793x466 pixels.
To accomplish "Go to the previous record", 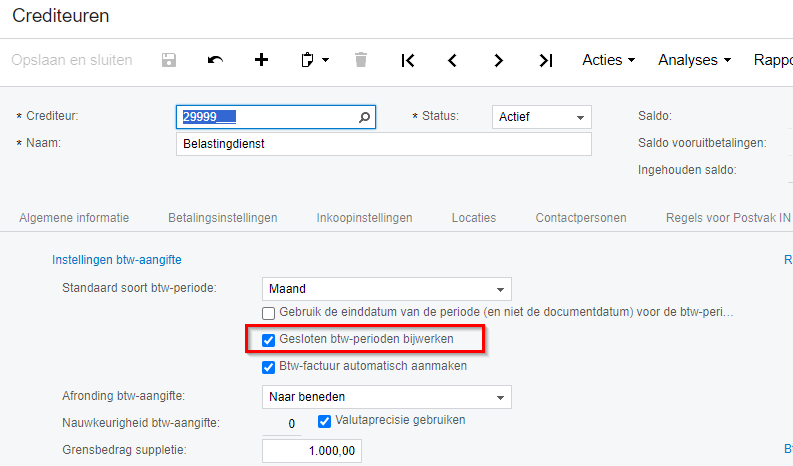I will coord(452,60).
